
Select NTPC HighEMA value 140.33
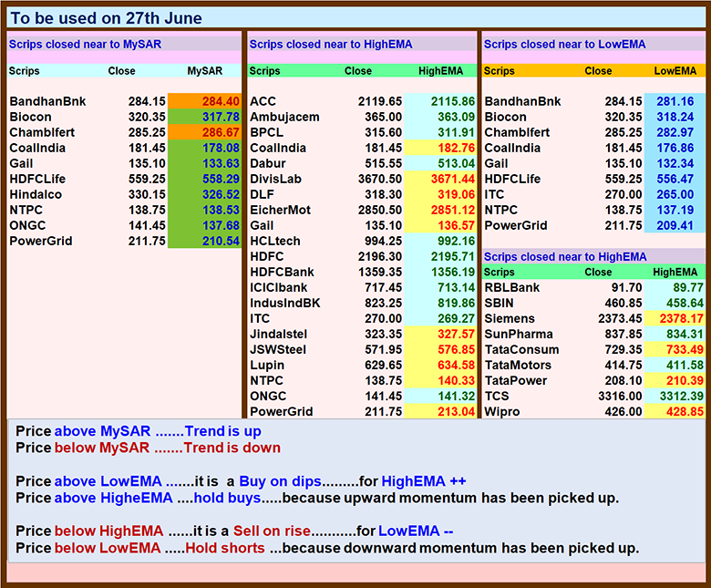[456, 380]
